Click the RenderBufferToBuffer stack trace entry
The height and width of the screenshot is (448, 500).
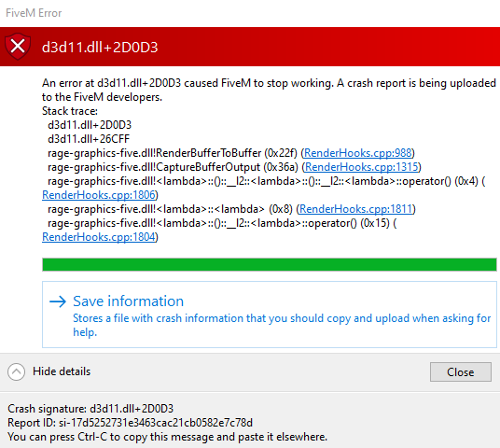(230, 153)
